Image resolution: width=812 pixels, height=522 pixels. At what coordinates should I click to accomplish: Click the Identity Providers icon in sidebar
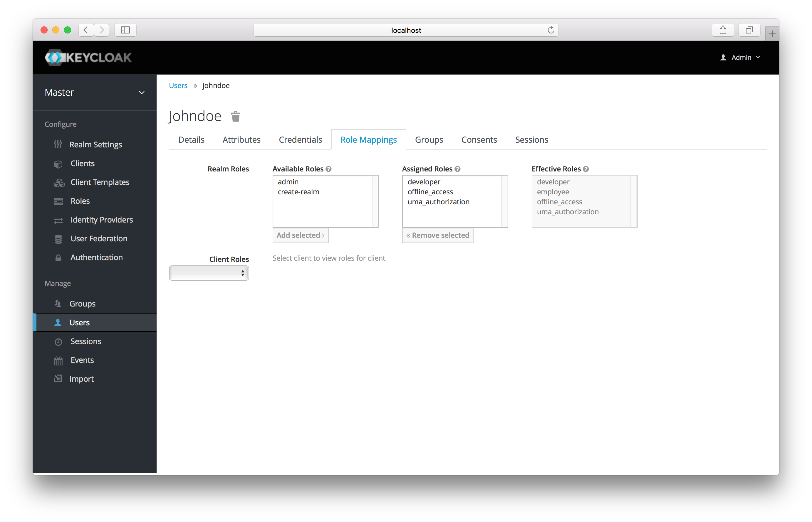[57, 219]
